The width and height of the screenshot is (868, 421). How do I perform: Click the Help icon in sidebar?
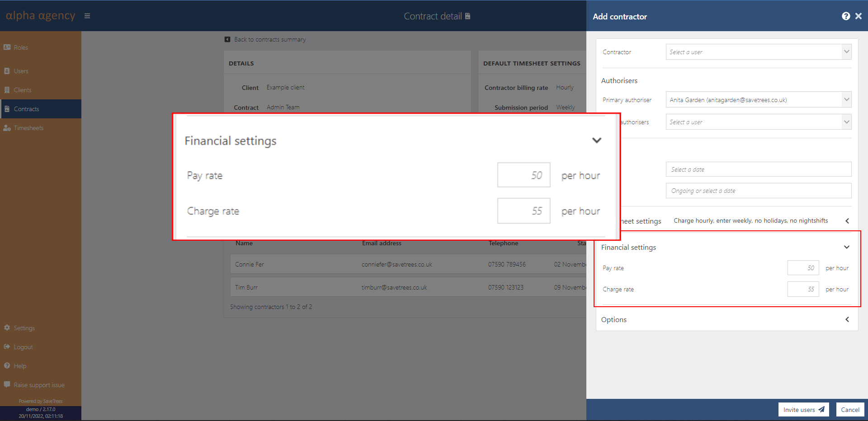coord(7,365)
